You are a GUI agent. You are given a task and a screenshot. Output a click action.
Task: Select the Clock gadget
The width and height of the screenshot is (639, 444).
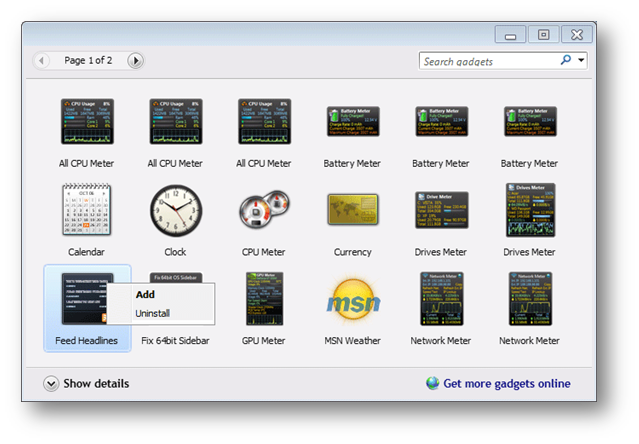(x=175, y=220)
